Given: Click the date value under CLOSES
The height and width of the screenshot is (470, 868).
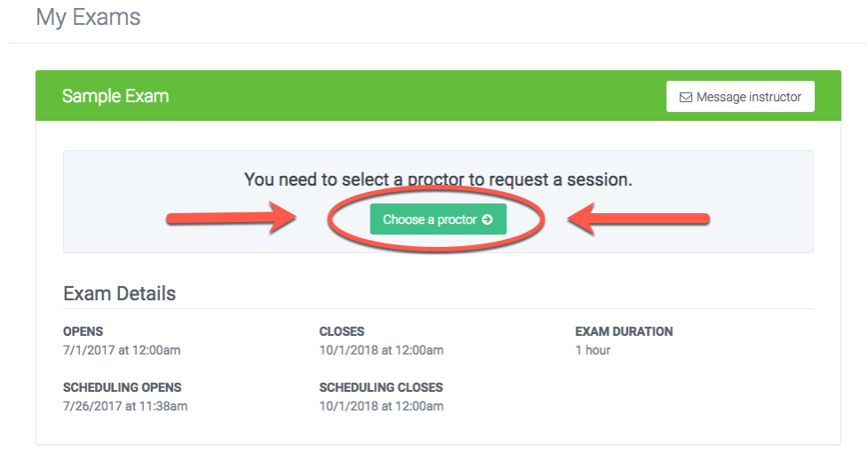Looking at the screenshot, I should point(381,350).
